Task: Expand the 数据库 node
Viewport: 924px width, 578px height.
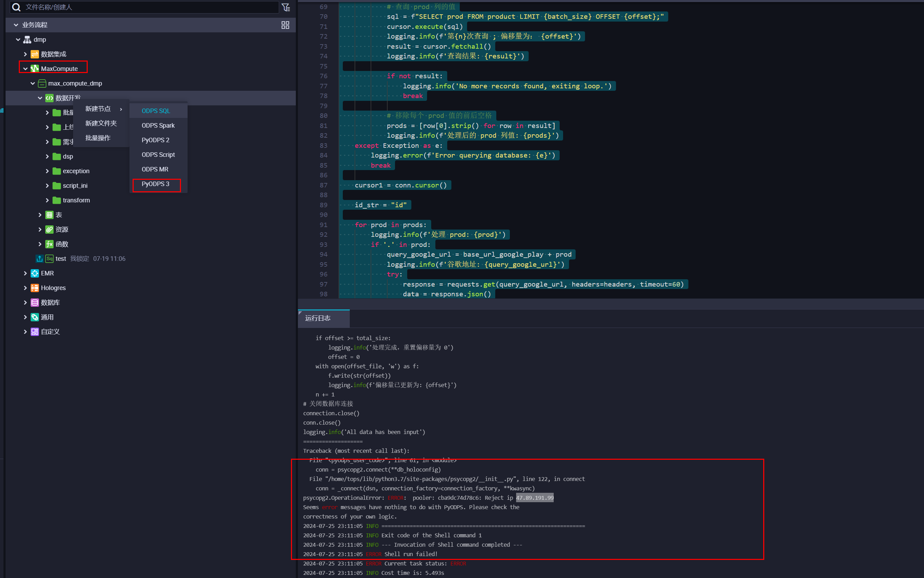Action: (x=25, y=302)
